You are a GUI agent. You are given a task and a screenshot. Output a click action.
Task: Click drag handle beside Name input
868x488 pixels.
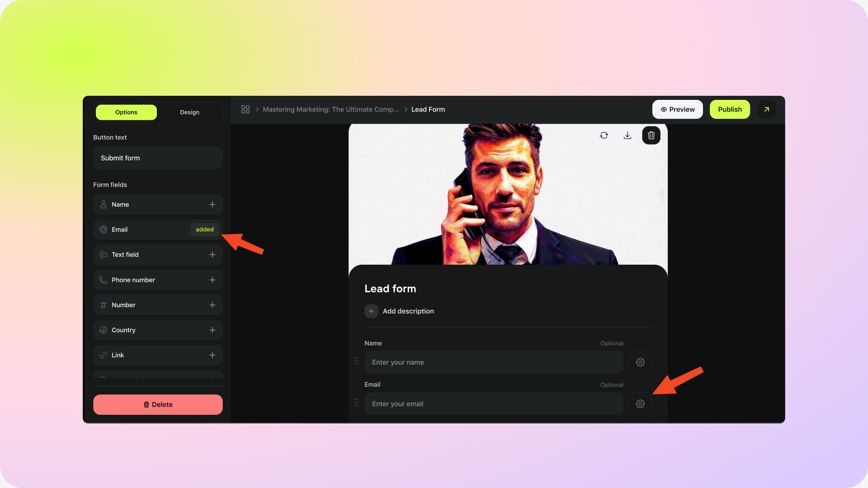point(357,361)
